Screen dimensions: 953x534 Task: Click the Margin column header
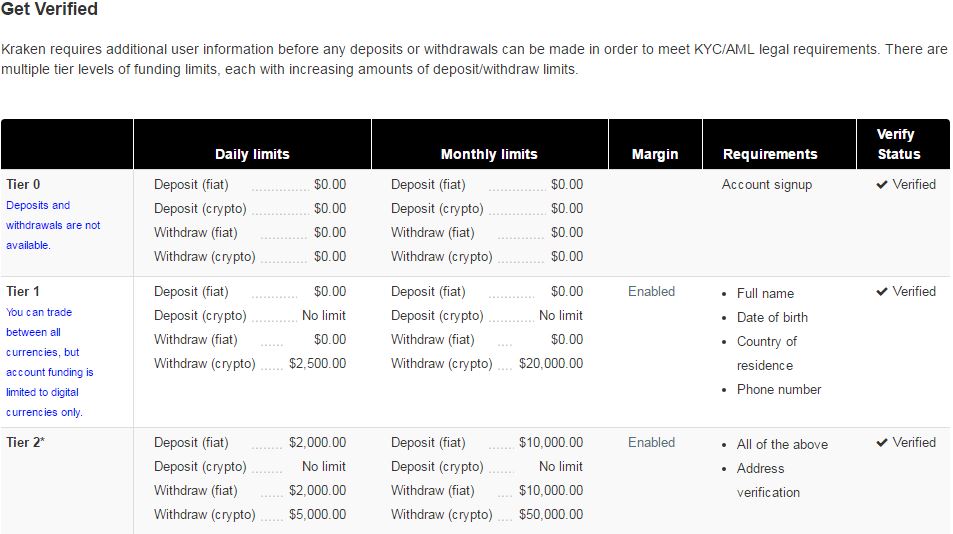coord(655,154)
